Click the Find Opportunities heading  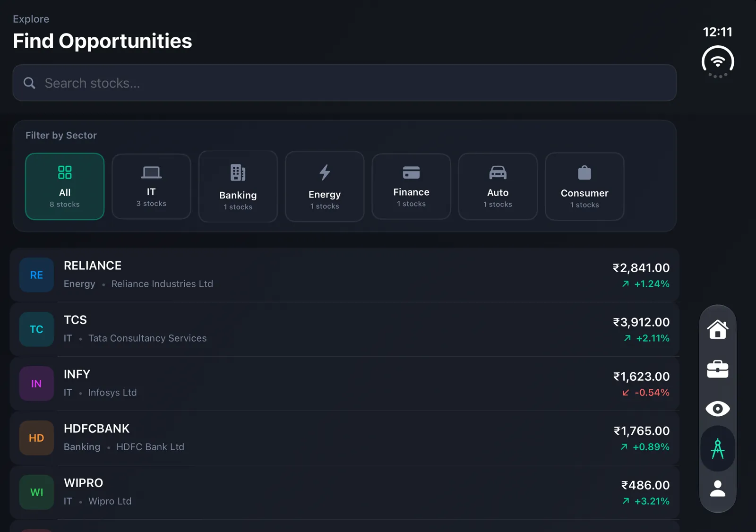[x=103, y=41]
